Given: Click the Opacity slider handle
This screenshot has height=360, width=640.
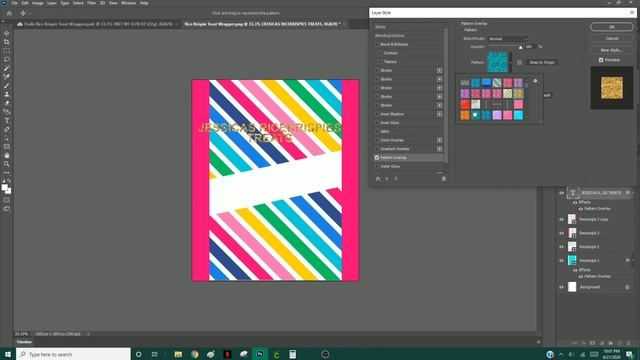Looking at the screenshot, I should [x=520, y=48].
